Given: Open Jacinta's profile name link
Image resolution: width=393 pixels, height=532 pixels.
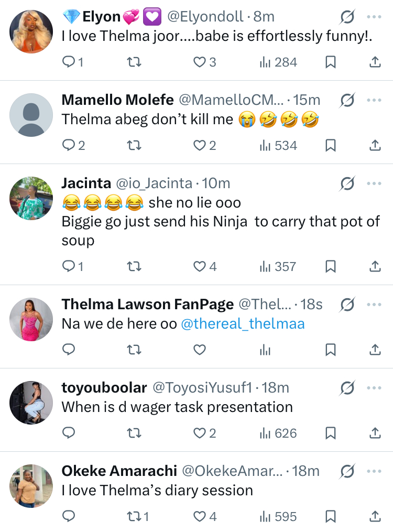Looking at the screenshot, I should [86, 183].
